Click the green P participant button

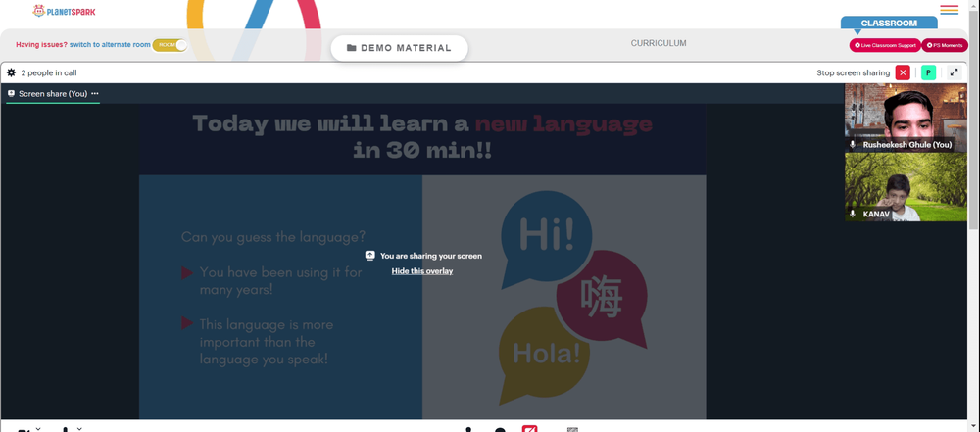928,72
